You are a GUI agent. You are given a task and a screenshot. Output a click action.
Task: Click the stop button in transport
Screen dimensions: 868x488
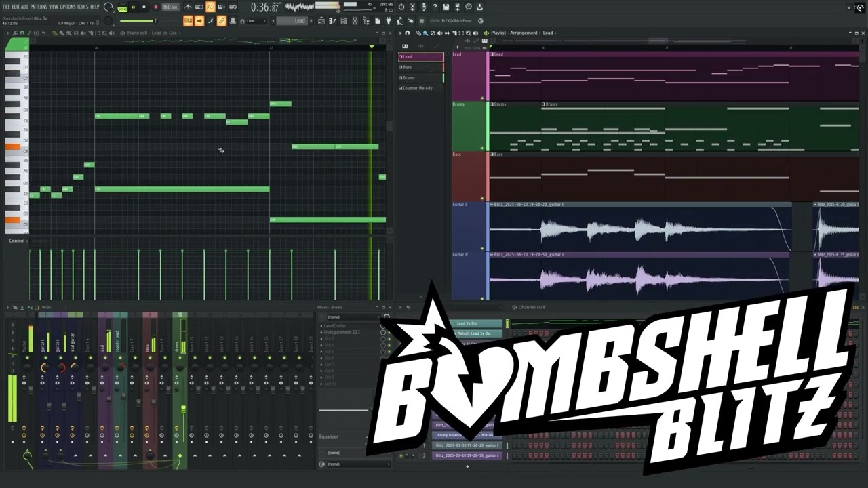point(144,7)
